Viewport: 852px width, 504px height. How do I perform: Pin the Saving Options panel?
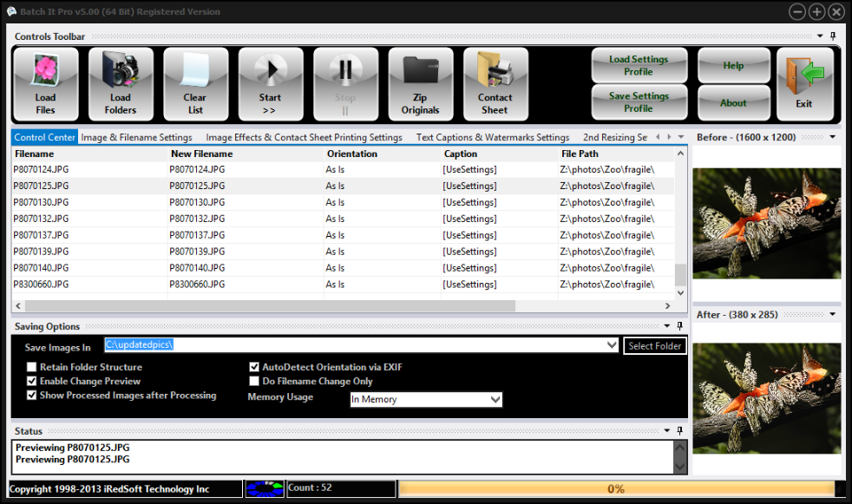(x=679, y=326)
